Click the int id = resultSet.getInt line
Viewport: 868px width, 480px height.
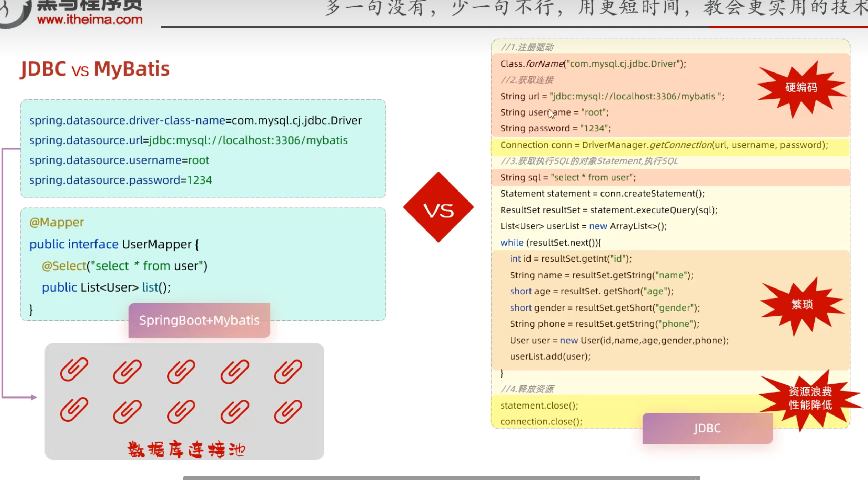click(x=571, y=259)
